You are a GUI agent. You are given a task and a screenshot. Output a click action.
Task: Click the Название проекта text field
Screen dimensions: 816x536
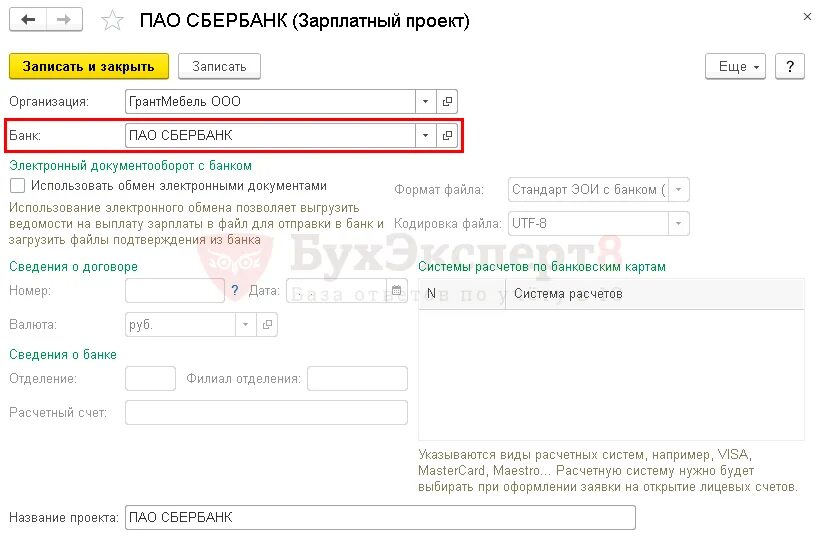(380, 517)
